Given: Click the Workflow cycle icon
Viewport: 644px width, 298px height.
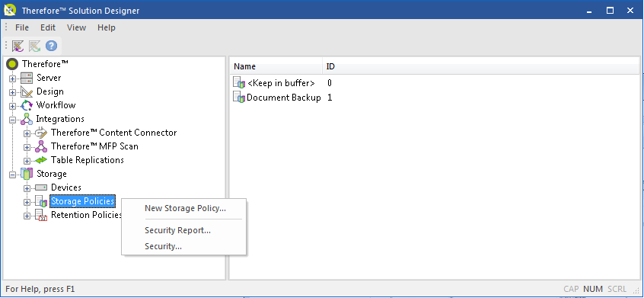Looking at the screenshot, I should [x=27, y=105].
